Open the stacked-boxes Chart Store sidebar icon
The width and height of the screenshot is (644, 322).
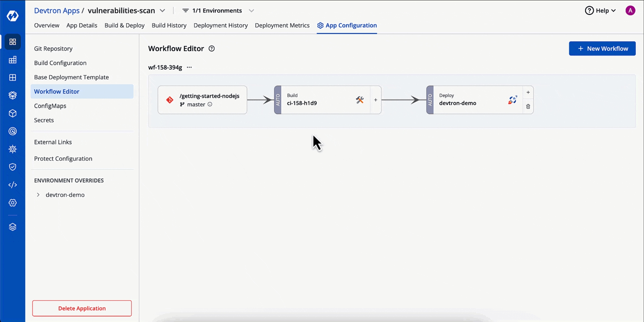coord(13,95)
